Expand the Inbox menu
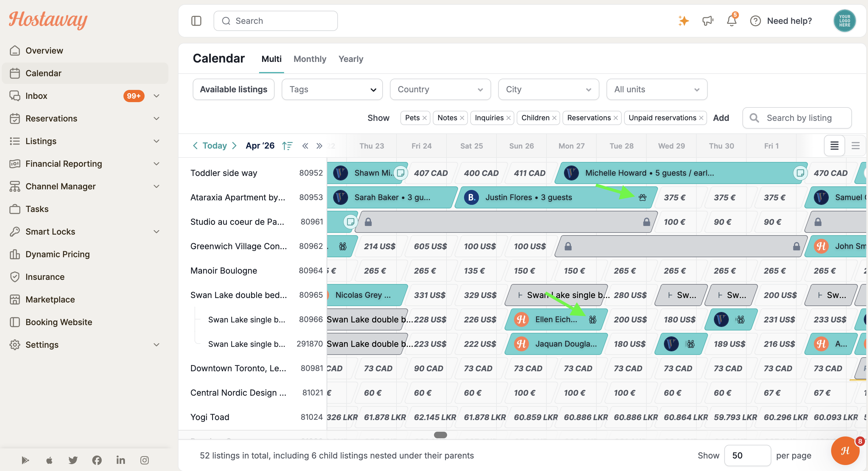Screen dimensions: 868x471 point(156,96)
